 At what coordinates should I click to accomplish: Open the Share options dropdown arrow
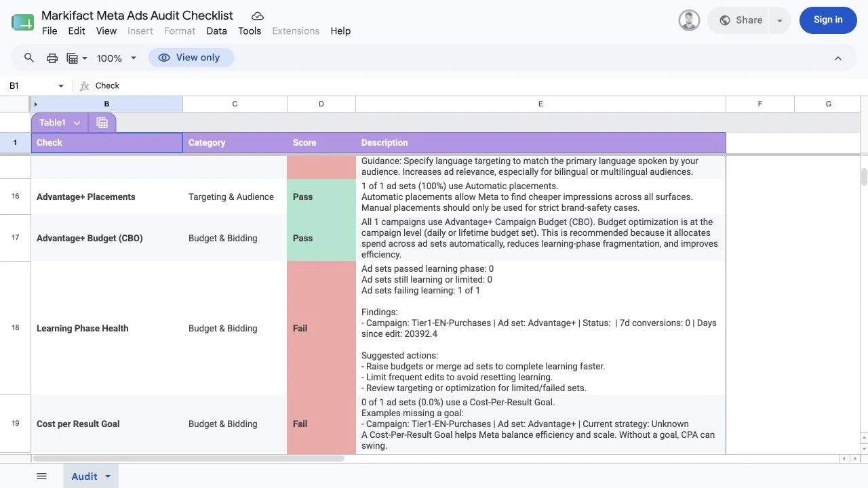(x=780, y=20)
